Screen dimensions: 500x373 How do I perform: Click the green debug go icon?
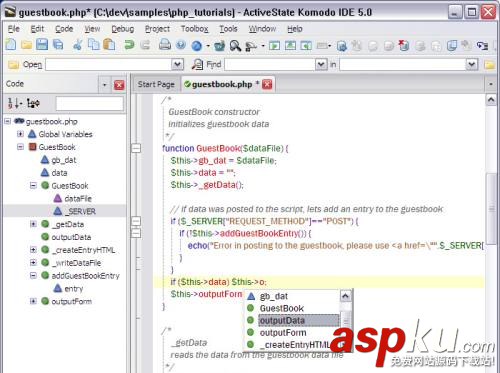coord(274,45)
